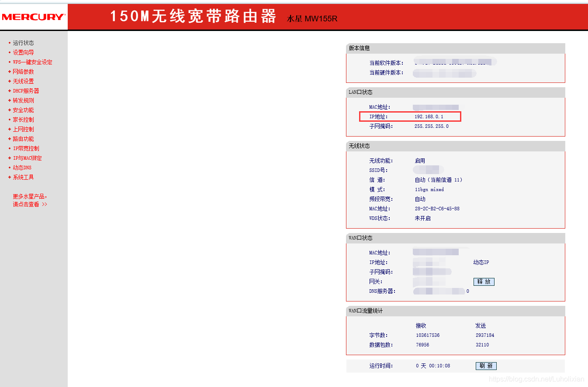Viewport: 588px width, 387px height.
Task: Click the 释放 button in WAN status
Action: [484, 282]
